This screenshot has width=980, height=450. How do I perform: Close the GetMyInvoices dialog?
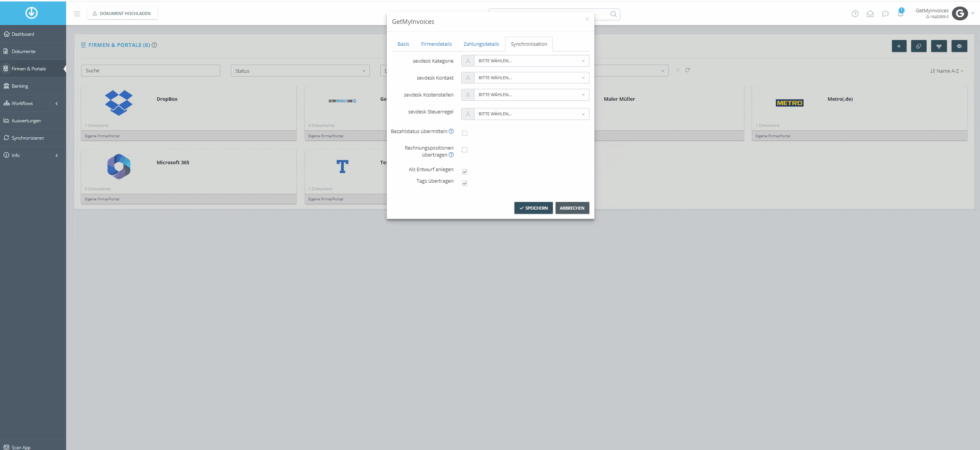(587, 19)
